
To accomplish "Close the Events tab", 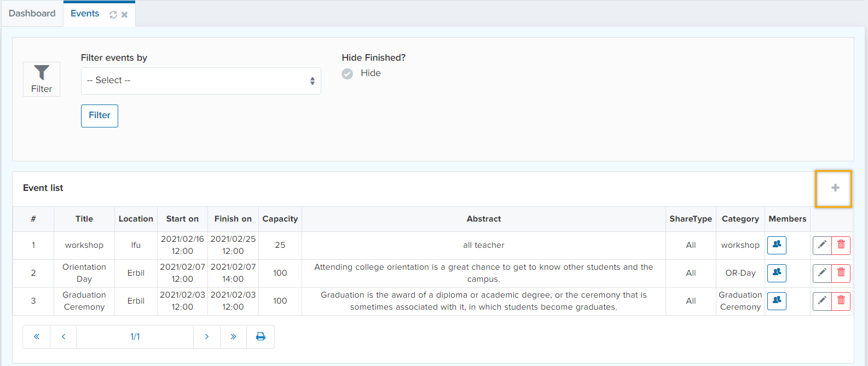I will point(125,15).
